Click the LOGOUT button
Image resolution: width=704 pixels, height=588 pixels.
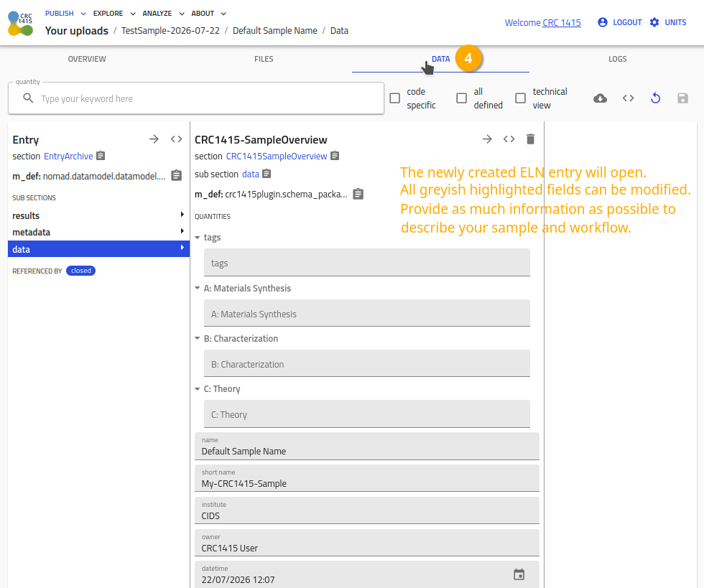tap(620, 22)
